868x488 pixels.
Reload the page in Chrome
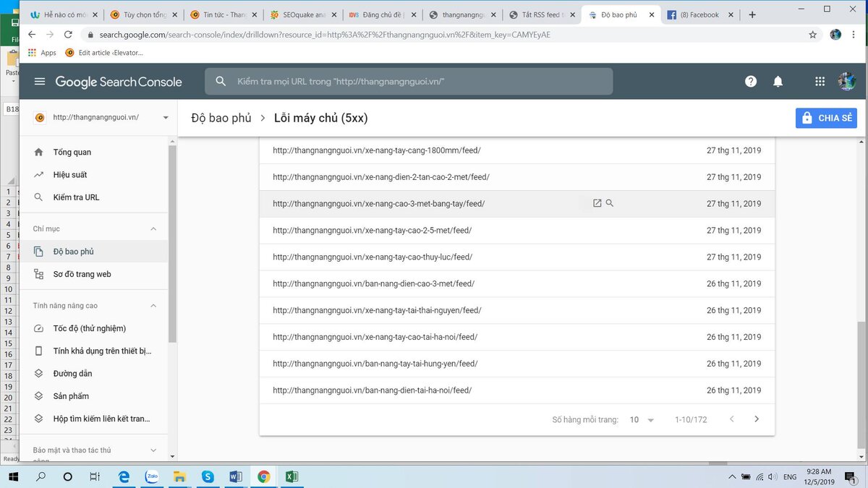(68, 34)
